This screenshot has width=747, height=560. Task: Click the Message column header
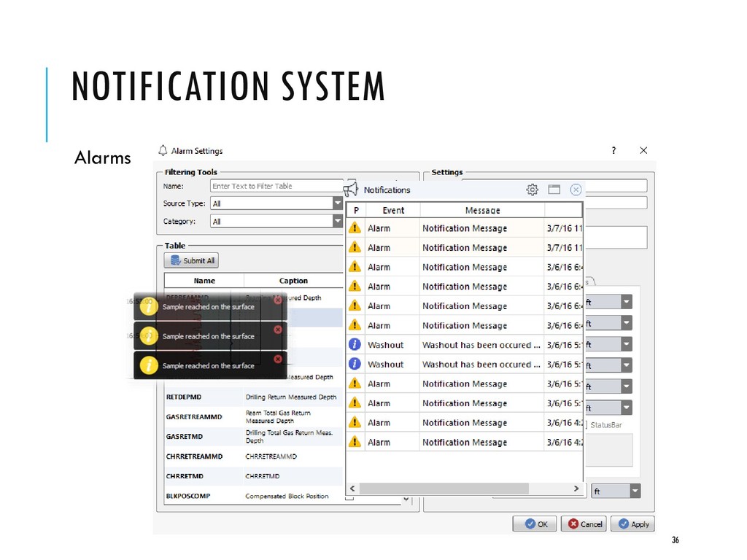(x=482, y=210)
